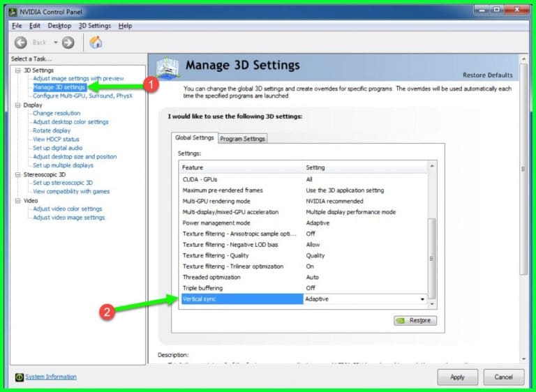The image size is (536, 392).
Task: Open the Desktop menu
Action: pos(59,26)
